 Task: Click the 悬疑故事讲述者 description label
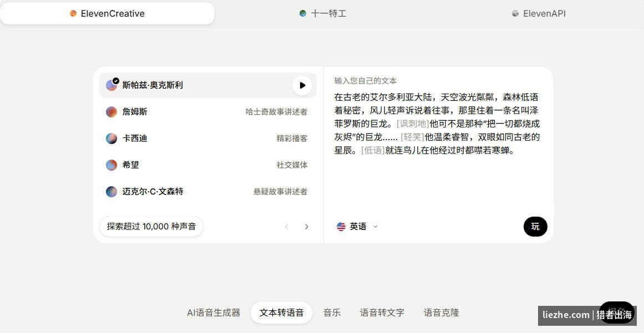(281, 192)
